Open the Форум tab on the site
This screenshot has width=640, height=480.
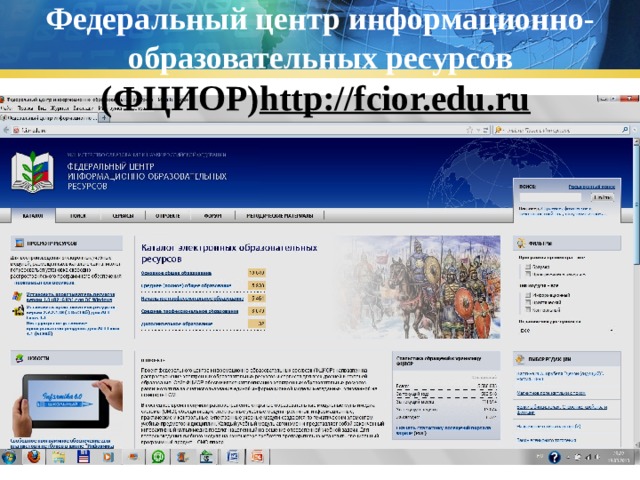pos(213,216)
